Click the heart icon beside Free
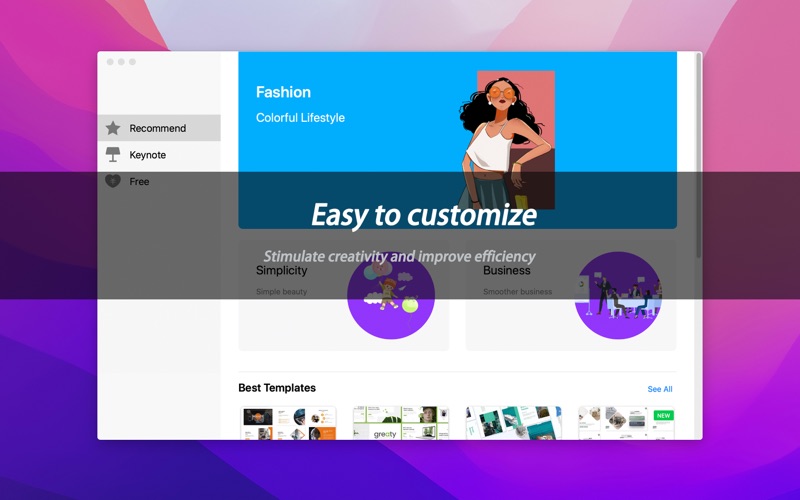 click(x=113, y=181)
